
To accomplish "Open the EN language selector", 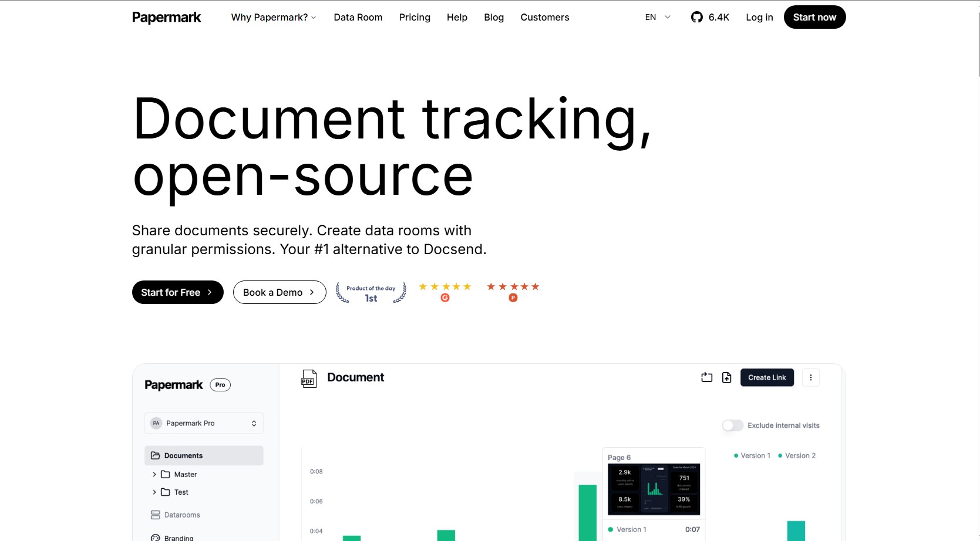I will [x=658, y=18].
